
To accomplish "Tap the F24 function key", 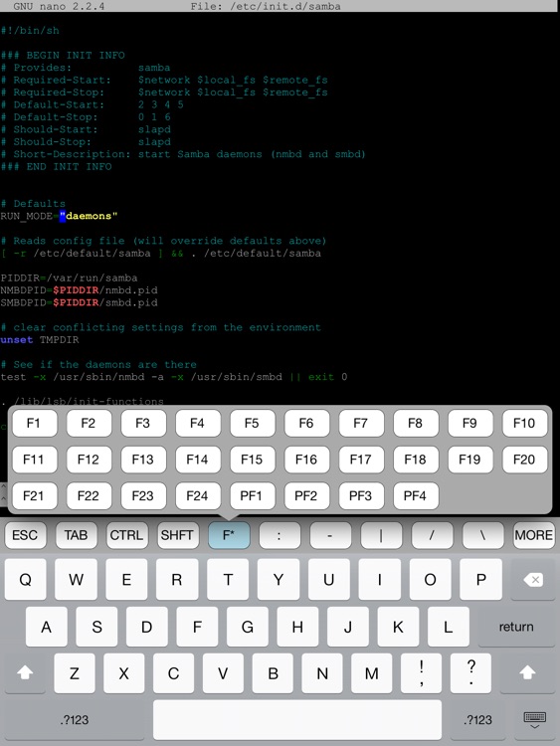I will coord(198,495).
